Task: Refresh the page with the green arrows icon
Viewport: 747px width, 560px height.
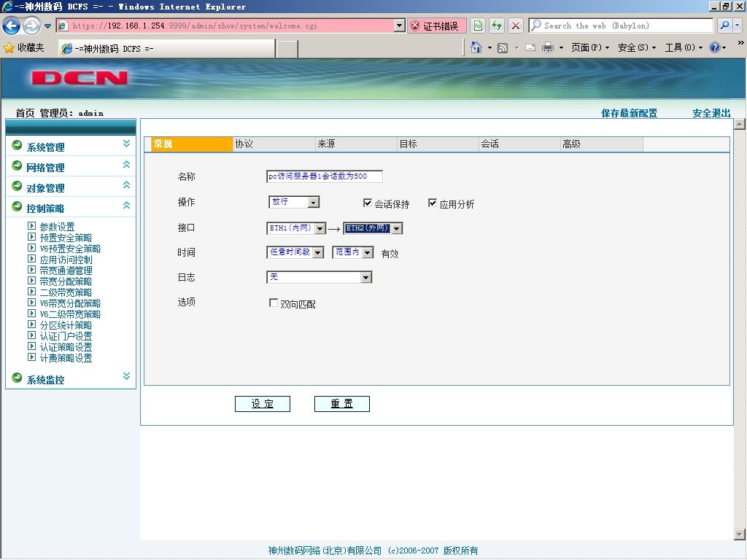Action: (496, 26)
